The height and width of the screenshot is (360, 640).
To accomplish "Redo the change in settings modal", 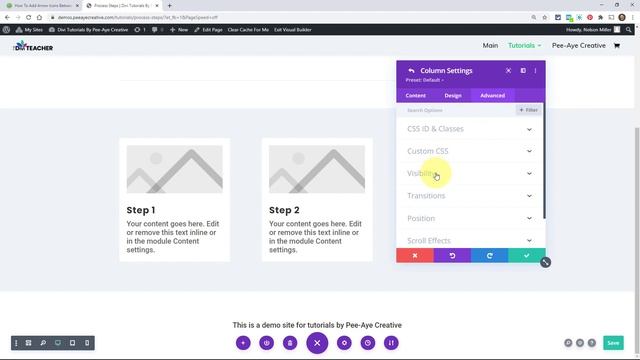I will pyautogui.click(x=489, y=256).
